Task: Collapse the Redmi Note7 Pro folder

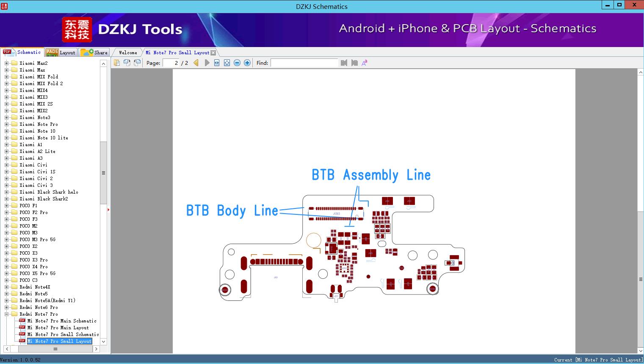Action: 6,314
